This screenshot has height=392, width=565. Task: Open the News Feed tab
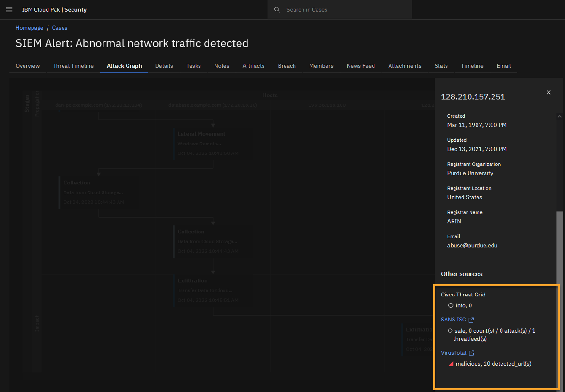[361, 66]
